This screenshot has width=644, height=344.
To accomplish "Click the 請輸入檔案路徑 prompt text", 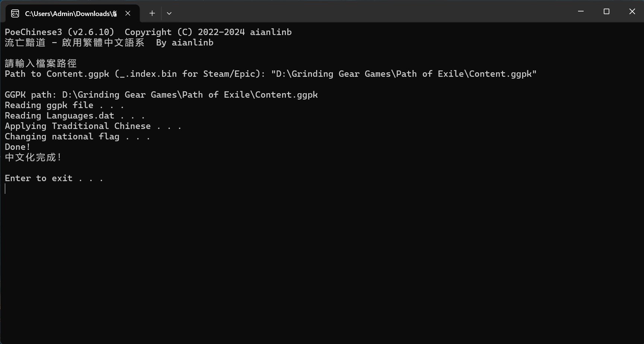I will [41, 63].
